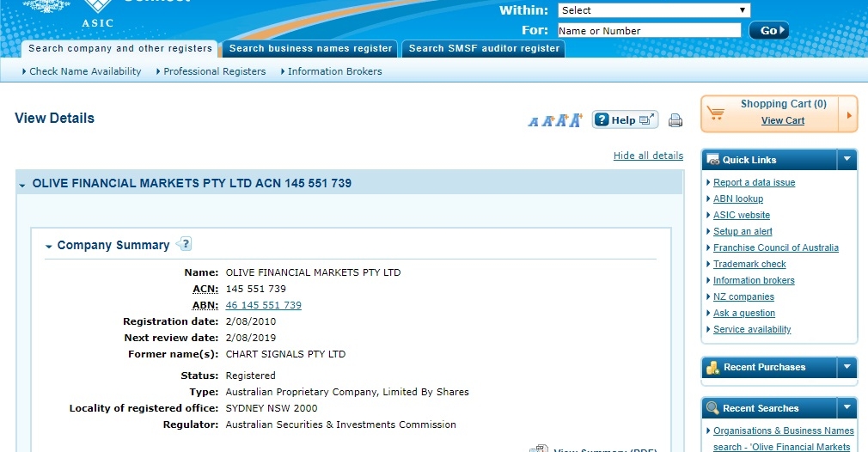The width and height of the screenshot is (868, 452).
Task: Set smallest font size A
Action: (533, 122)
